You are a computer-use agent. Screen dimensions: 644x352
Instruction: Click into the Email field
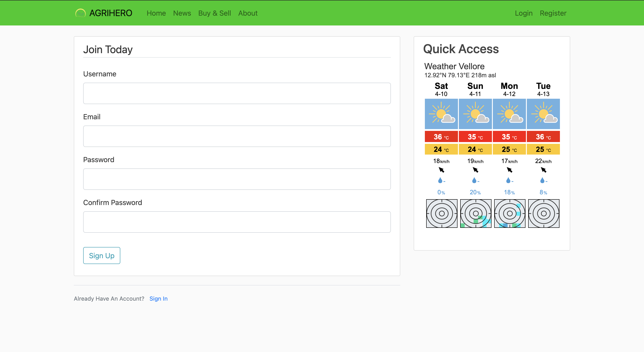[x=237, y=136]
